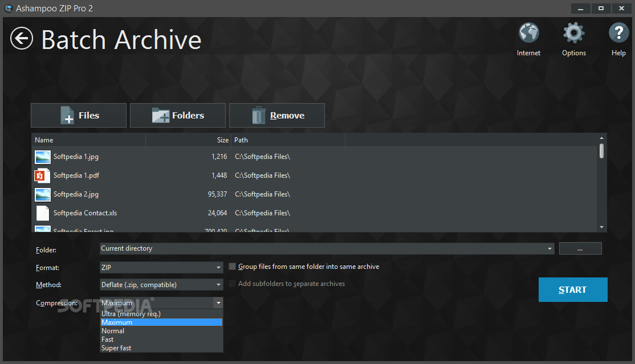This screenshot has height=364, width=635.
Task: Collapse the Compression dropdown arrow
Action: pyautogui.click(x=218, y=303)
